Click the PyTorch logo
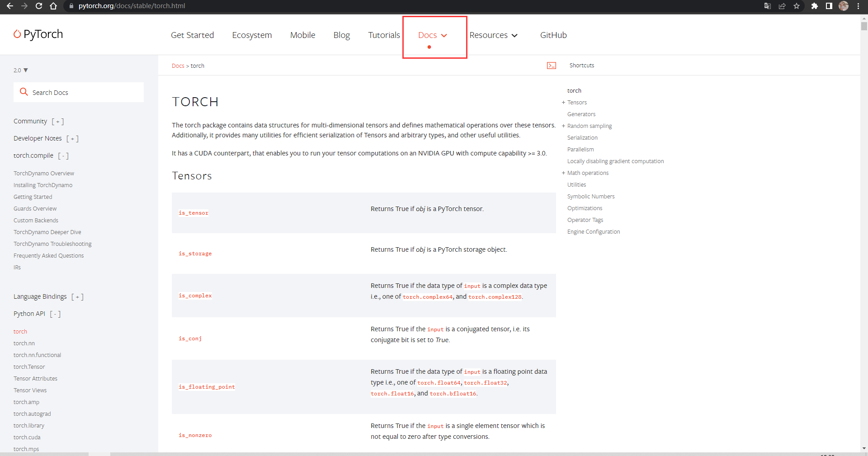The width and height of the screenshot is (868, 456). [38, 34]
